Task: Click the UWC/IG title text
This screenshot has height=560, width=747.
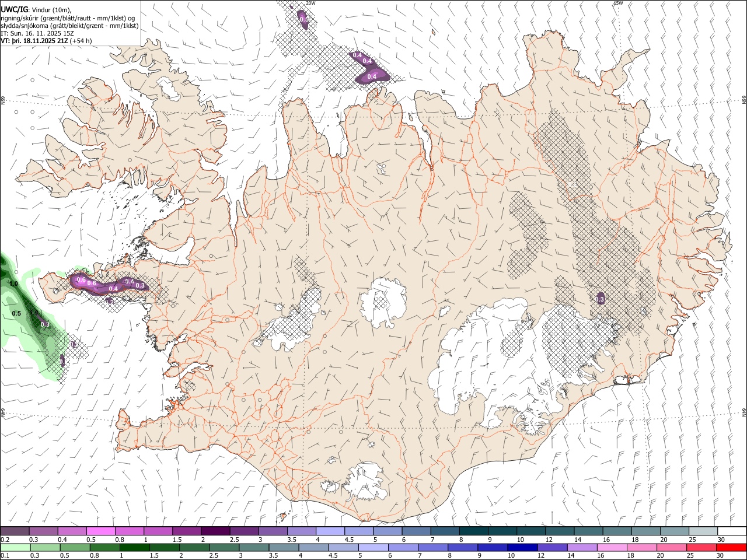Action: [14, 9]
